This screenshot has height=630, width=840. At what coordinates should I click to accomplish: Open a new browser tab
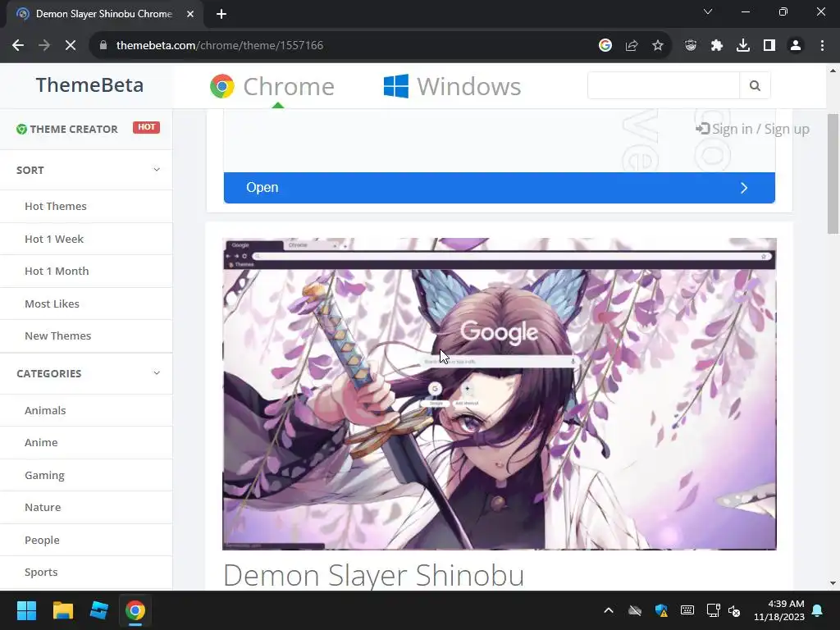pyautogui.click(x=221, y=14)
